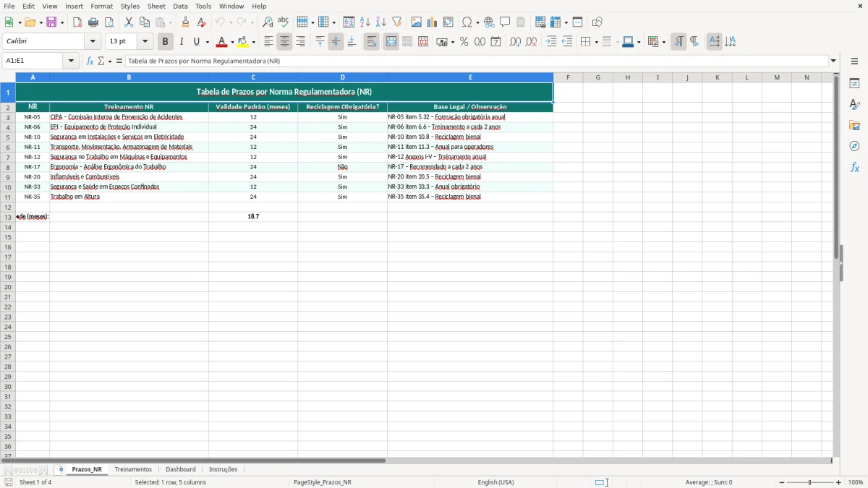This screenshot has width=868, height=488.
Task: Open Properties in the sidebar
Action: coord(854,84)
